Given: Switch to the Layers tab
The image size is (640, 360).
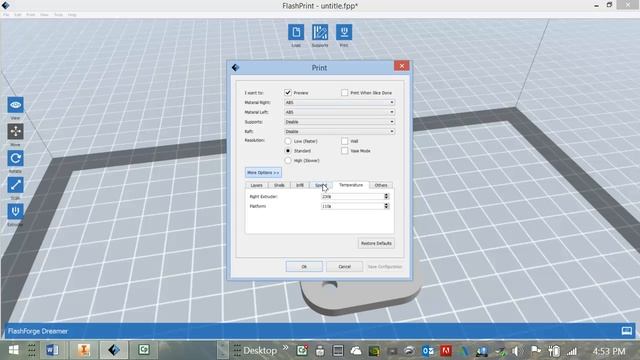Looking at the screenshot, I should [256, 185].
